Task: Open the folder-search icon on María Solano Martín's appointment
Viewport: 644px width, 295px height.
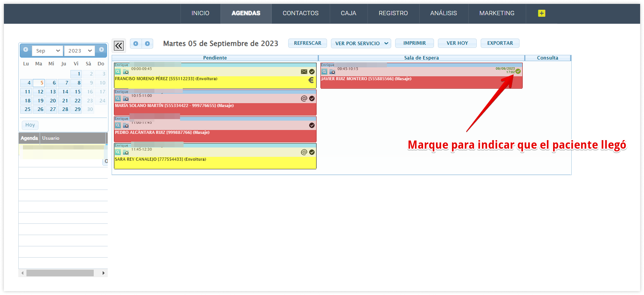Action: coord(126,98)
